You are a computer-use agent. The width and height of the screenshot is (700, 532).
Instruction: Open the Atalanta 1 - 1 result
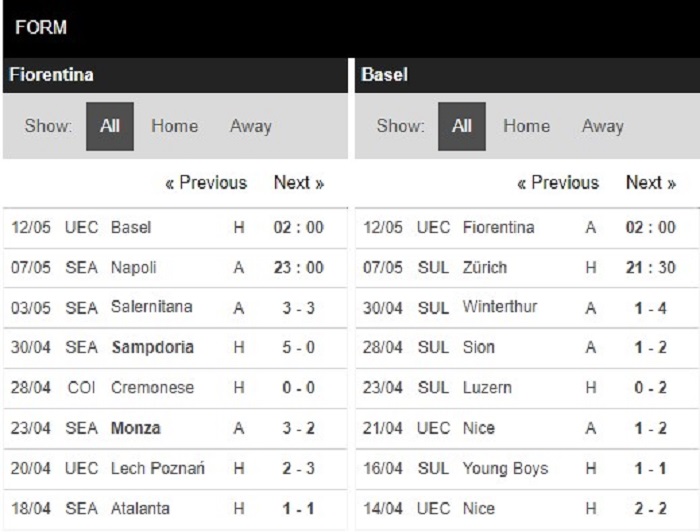[x=299, y=508]
